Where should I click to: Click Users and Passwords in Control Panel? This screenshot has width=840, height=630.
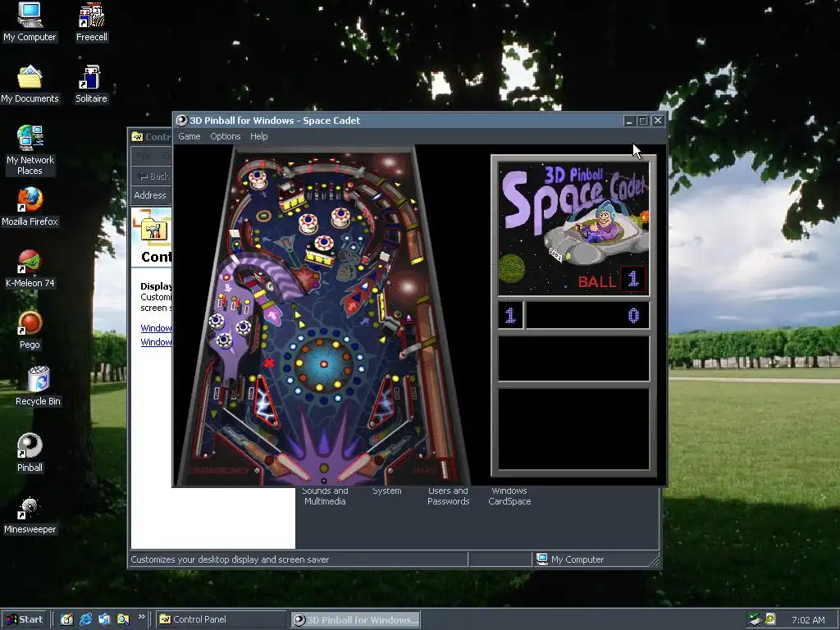click(x=449, y=496)
